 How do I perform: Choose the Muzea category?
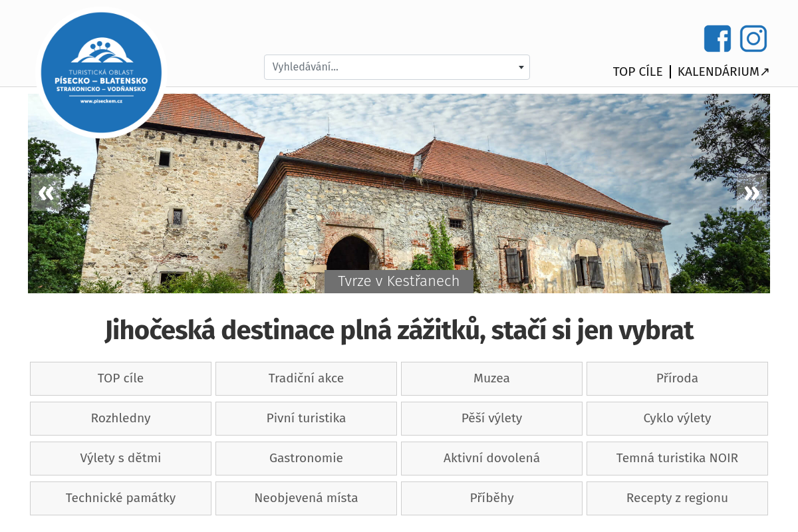point(491,378)
